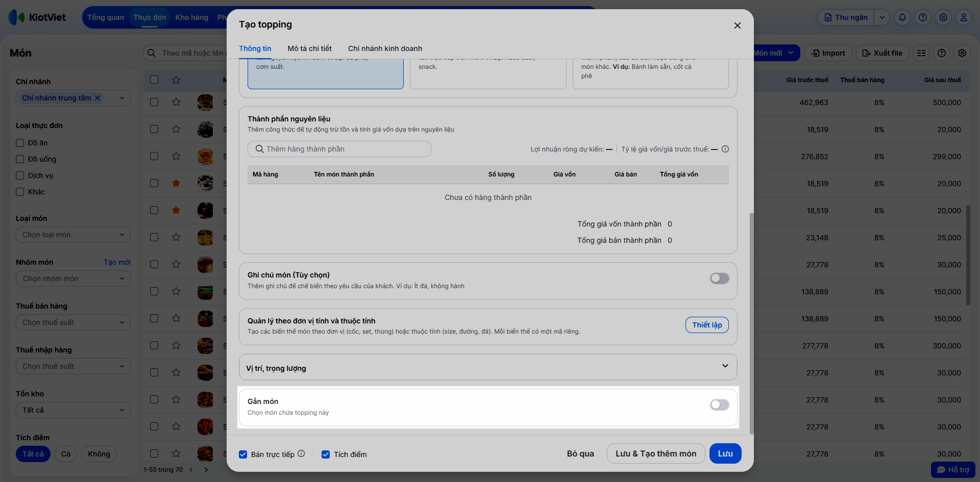Open the settings gear in top bar
This screenshot has height=482, width=980.
coord(943,17)
